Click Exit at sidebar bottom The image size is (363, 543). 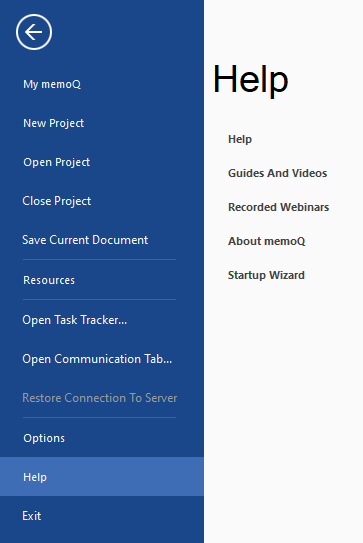[x=32, y=516]
